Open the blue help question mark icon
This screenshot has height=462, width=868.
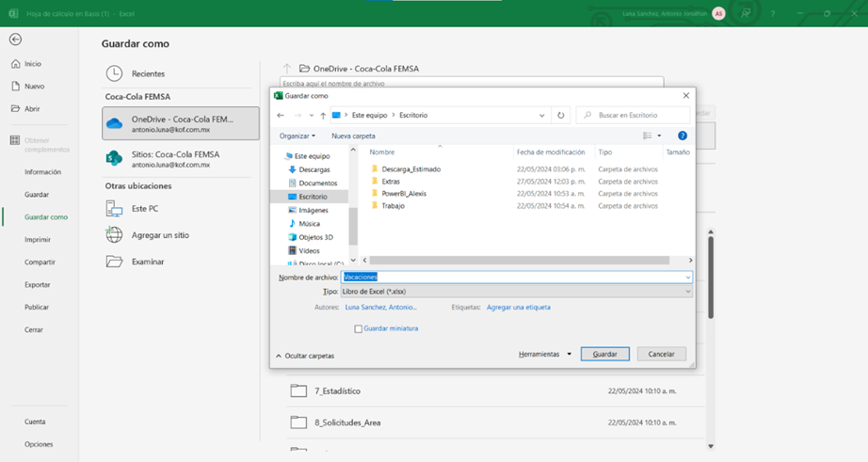tap(683, 135)
